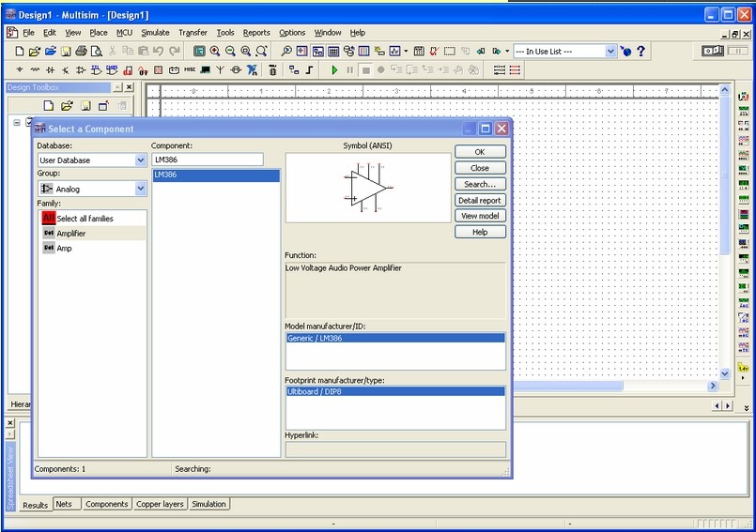This screenshot has width=756, height=532.
Task: Toggle the Spreadsheet View toolbar button
Action: [333, 51]
